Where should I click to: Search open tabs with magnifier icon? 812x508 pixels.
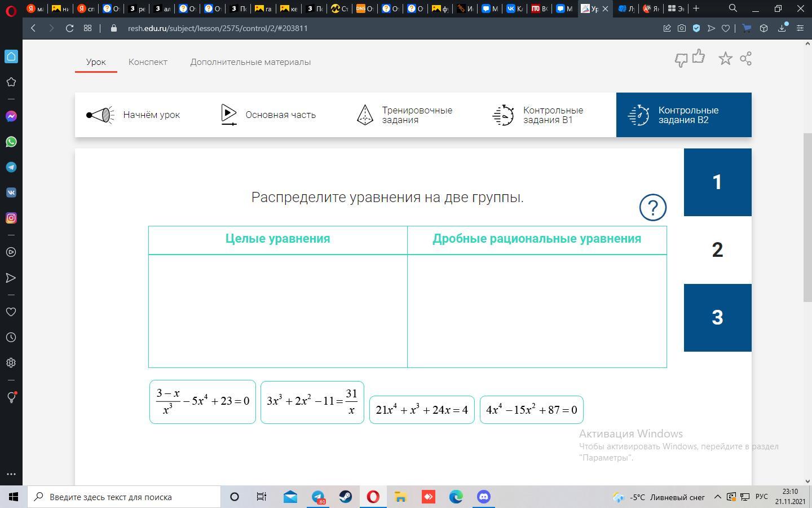732,8
